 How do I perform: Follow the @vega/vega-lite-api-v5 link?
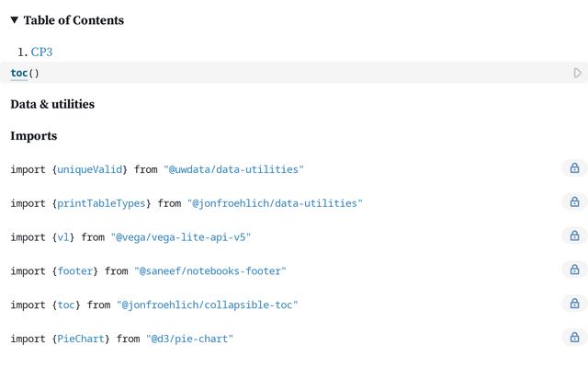click(x=180, y=237)
